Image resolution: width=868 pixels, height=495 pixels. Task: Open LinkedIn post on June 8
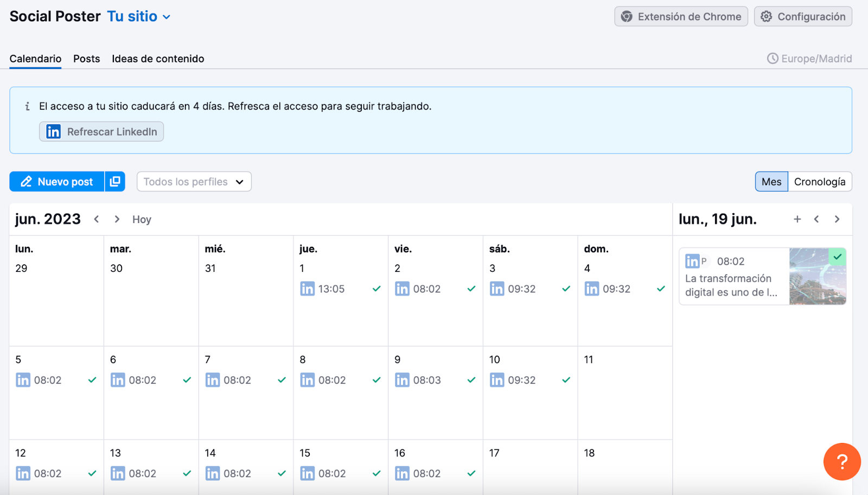(341, 380)
